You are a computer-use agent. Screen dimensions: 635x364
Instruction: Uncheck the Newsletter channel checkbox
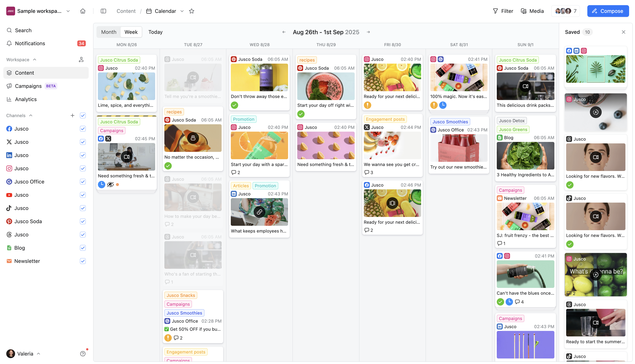pyautogui.click(x=83, y=261)
